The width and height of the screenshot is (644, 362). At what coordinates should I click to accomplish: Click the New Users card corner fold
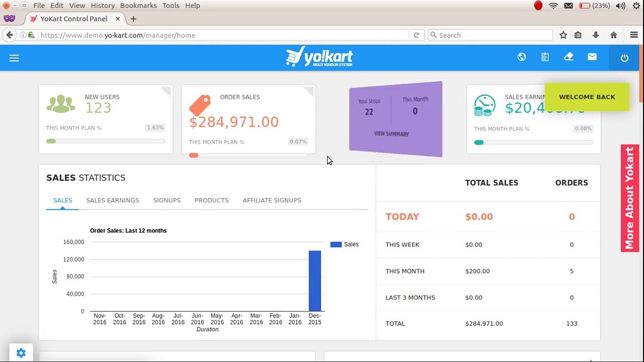pos(166,91)
